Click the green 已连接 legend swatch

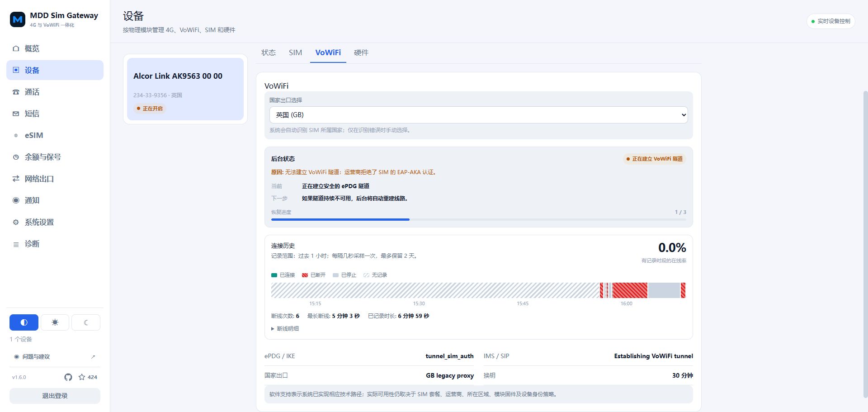coord(274,275)
